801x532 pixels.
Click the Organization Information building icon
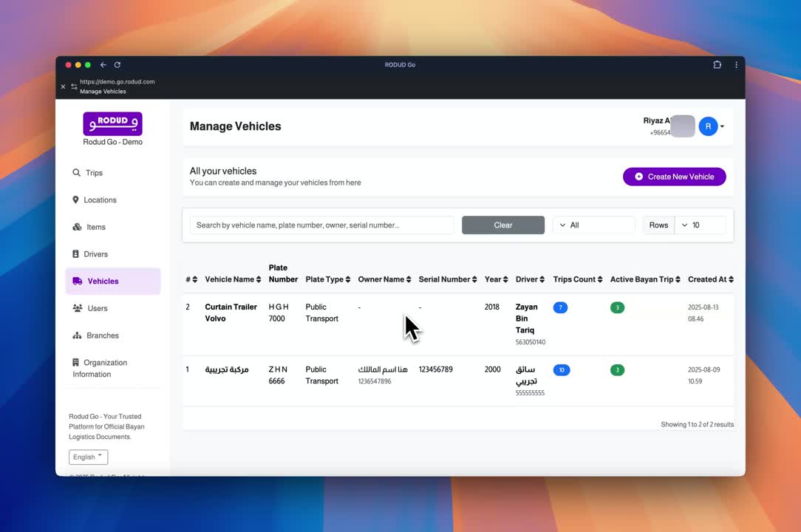75,362
